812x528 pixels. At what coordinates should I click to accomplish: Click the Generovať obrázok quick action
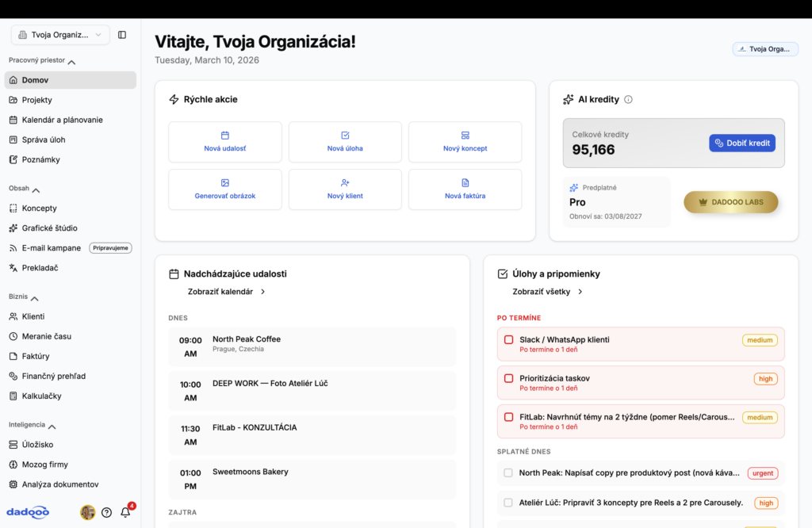[x=225, y=189]
